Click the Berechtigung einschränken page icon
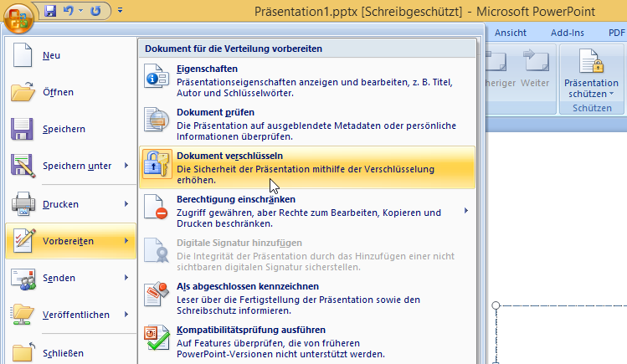 coord(156,207)
